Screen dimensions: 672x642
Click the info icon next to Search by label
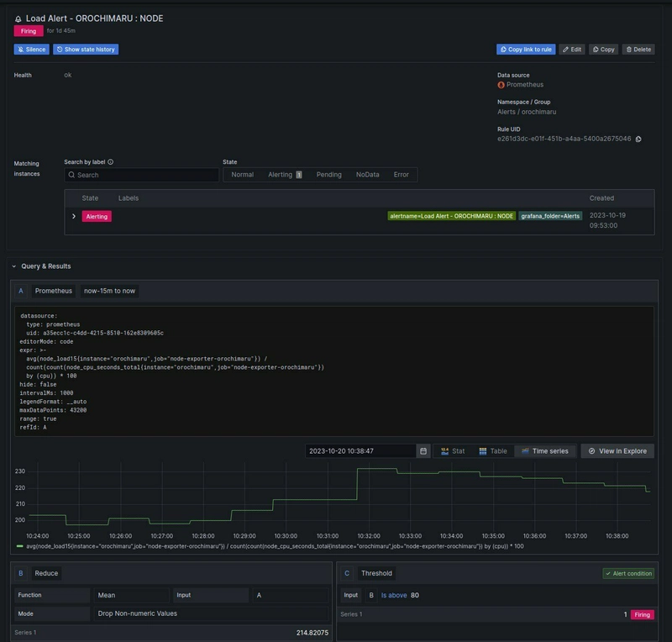[111, 162]
